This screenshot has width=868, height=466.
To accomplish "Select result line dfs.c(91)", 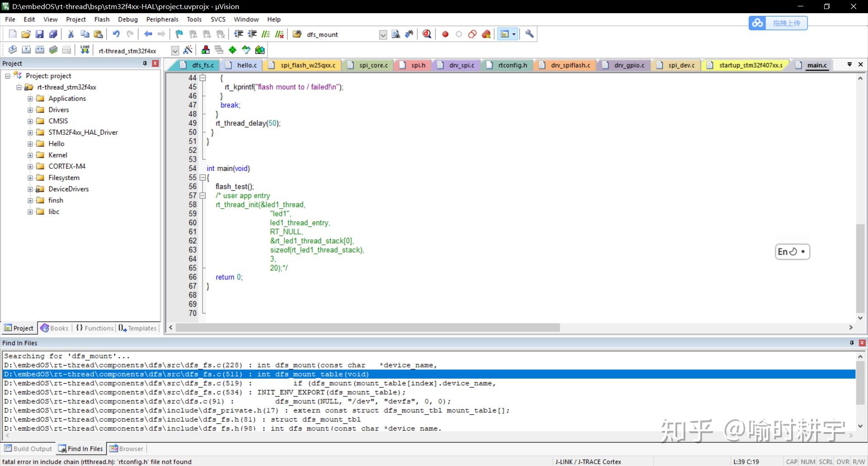I will (429, 401).
